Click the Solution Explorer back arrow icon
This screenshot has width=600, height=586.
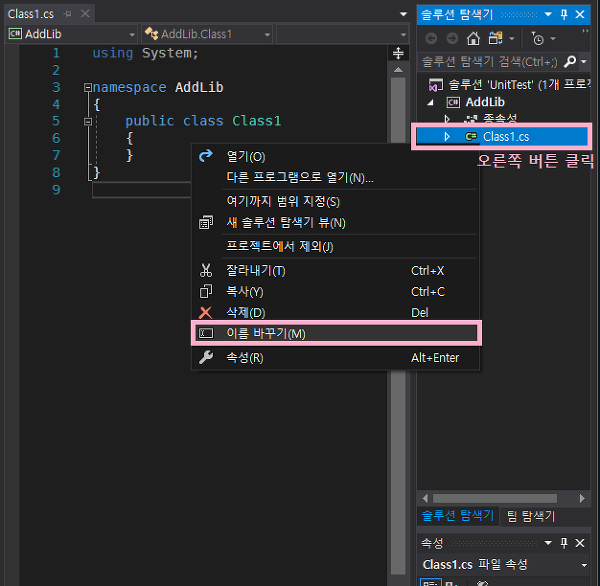[x=431, y=39]
